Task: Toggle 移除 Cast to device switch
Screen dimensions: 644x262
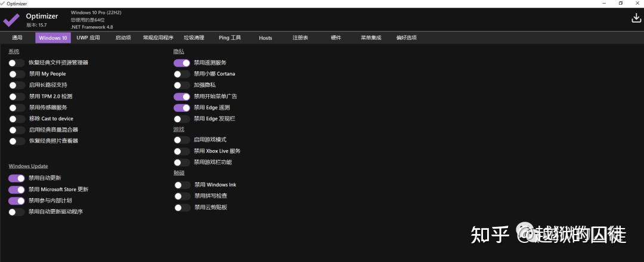Action: pos(17,118)
